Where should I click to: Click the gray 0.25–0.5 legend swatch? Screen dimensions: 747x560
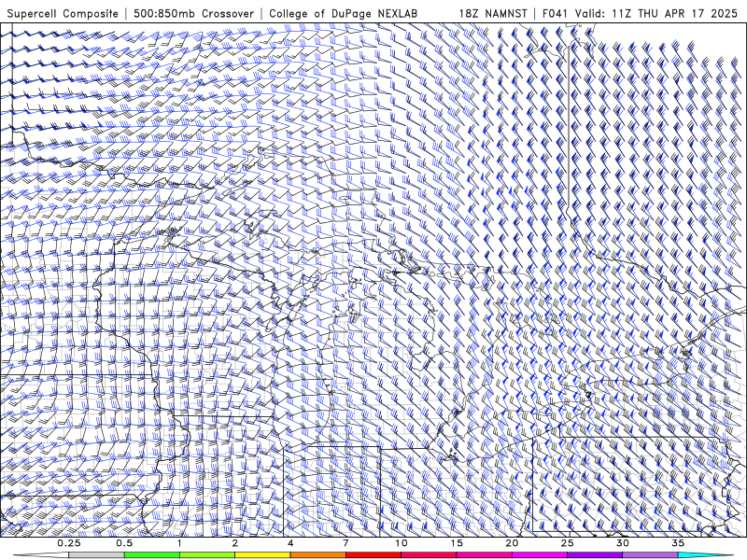96,555
